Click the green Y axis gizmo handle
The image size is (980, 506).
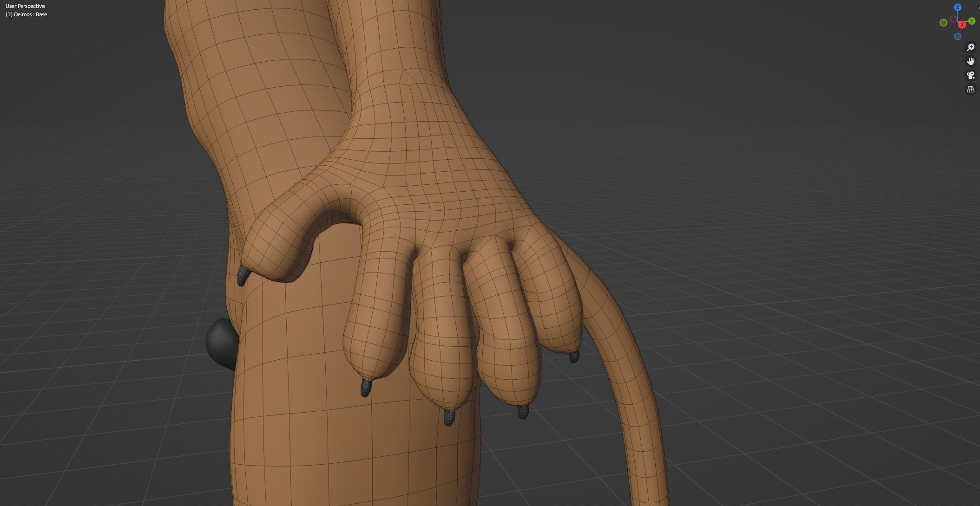point(972,21)
